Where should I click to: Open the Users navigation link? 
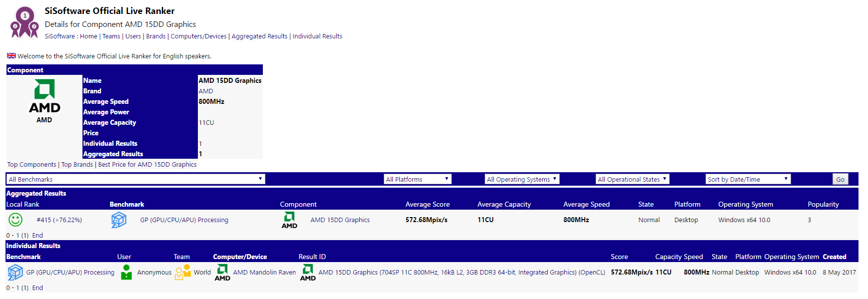coord(133,36)
